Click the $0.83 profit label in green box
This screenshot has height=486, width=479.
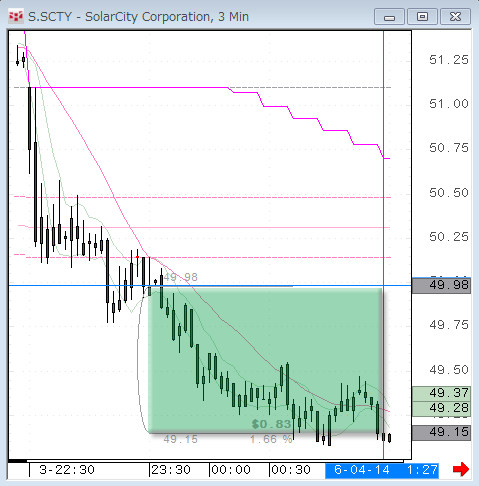[271, 424]
